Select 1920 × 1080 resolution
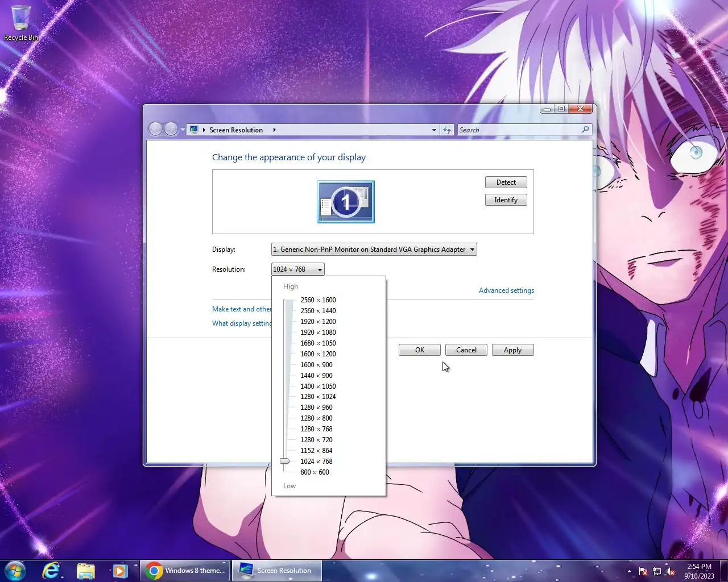This screenshot has width=728, height=582. (318, 332)
